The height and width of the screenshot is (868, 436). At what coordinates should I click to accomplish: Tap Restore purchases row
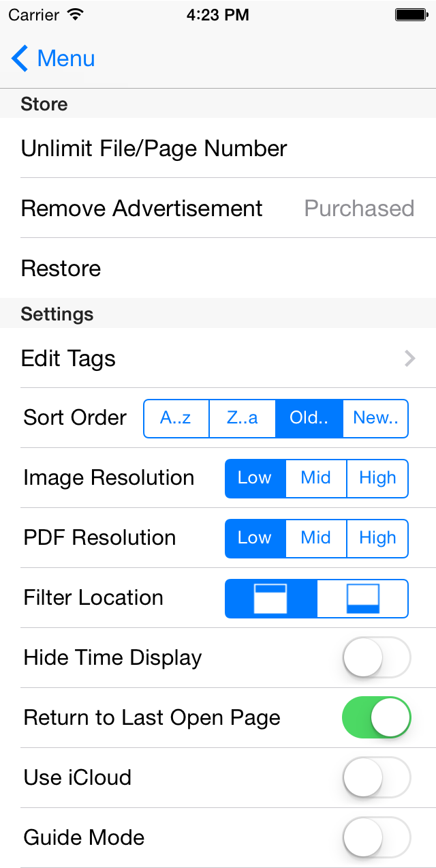61,269
